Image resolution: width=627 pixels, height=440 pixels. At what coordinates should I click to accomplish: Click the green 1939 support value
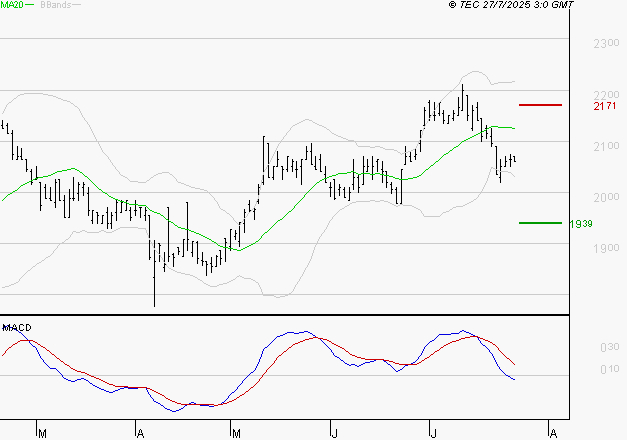coord(581,224)
